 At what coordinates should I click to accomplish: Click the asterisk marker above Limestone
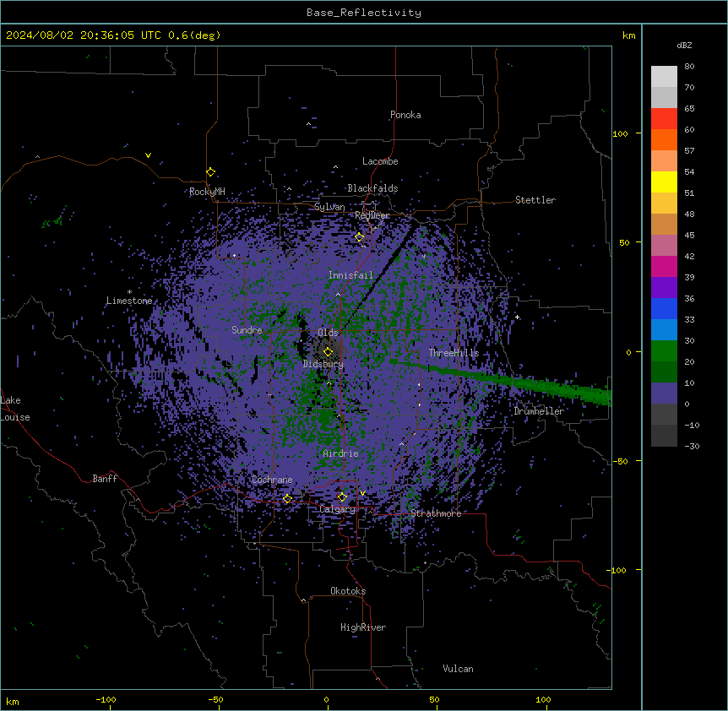pos(129,292)
